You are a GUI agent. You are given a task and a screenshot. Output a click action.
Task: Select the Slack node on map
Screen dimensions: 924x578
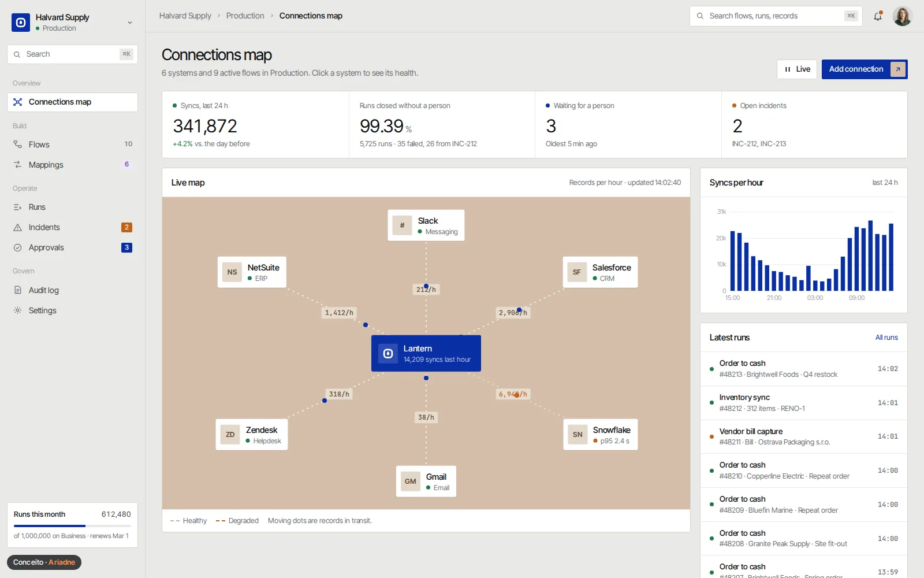[426, 225]
